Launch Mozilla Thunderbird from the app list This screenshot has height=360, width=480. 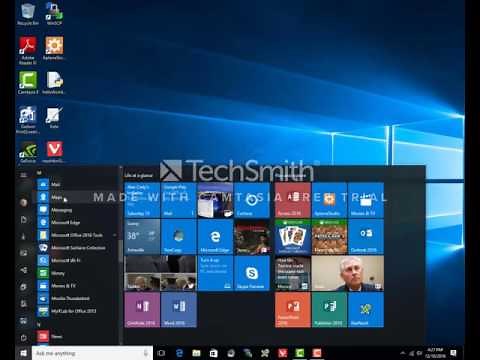(x=77, y=298)
